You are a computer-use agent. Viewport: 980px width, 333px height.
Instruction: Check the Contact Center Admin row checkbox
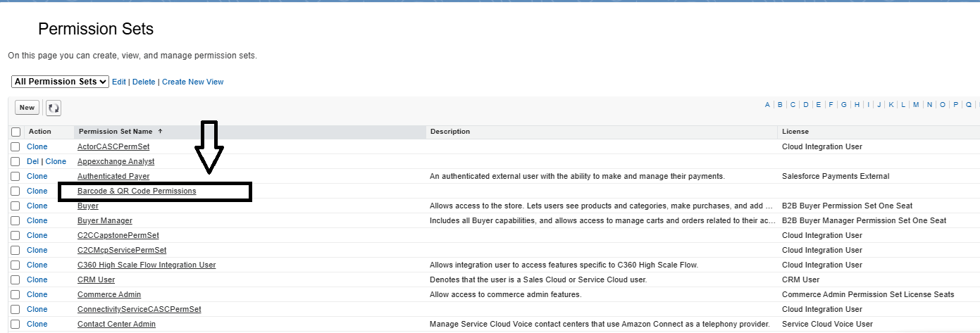click(15, 324)
